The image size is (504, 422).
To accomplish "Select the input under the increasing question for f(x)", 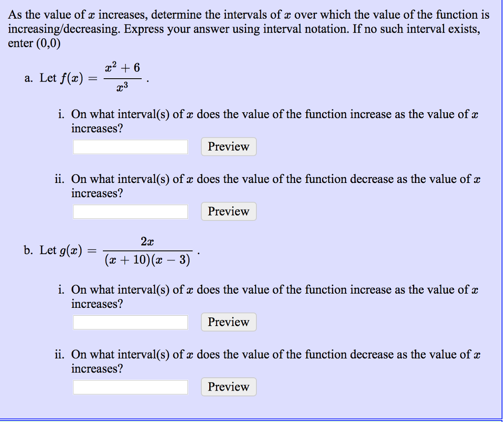I will point(130,146).
